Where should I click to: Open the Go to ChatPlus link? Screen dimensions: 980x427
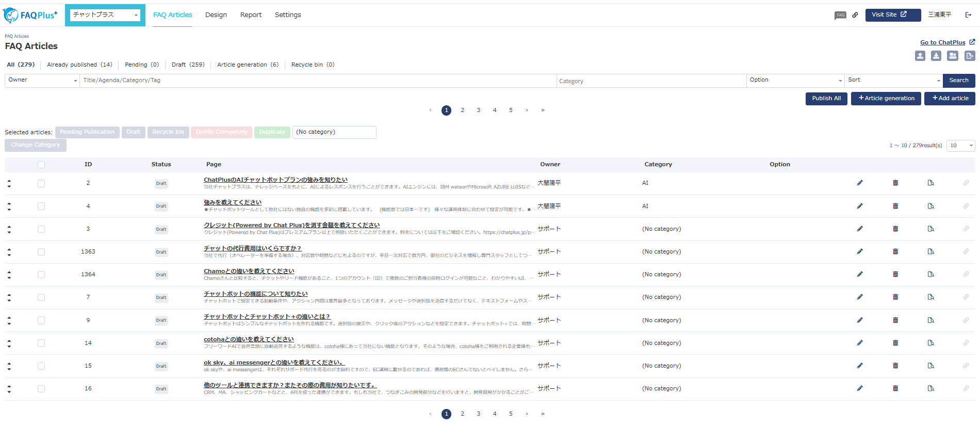[942, 42]
